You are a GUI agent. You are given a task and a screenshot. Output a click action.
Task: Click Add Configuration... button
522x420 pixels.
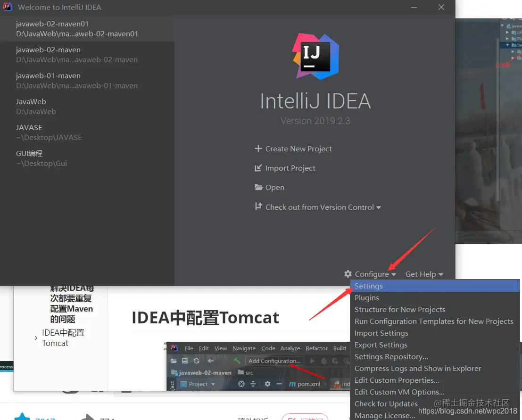(274, 361)
